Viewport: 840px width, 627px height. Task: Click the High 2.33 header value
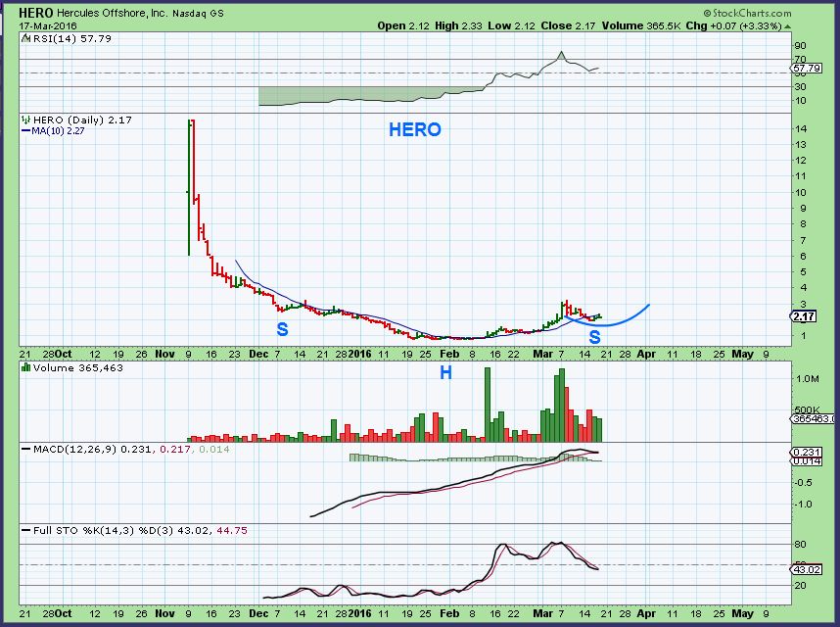(x=458, y=25)
